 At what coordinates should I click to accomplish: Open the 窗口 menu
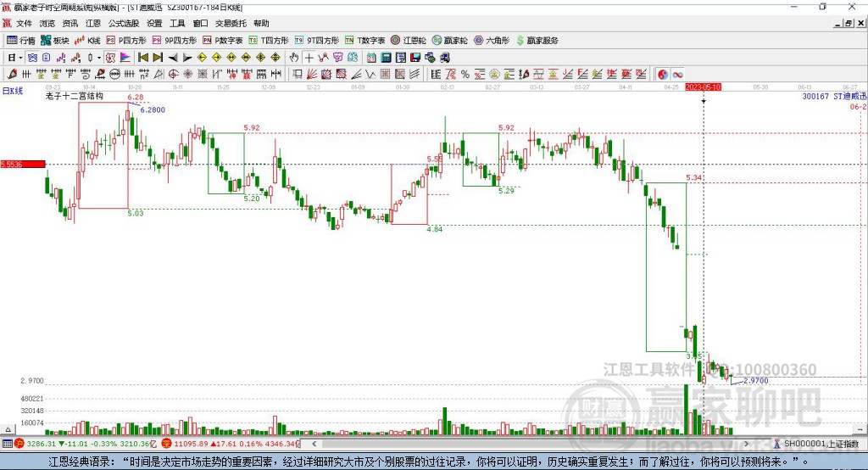200,23
